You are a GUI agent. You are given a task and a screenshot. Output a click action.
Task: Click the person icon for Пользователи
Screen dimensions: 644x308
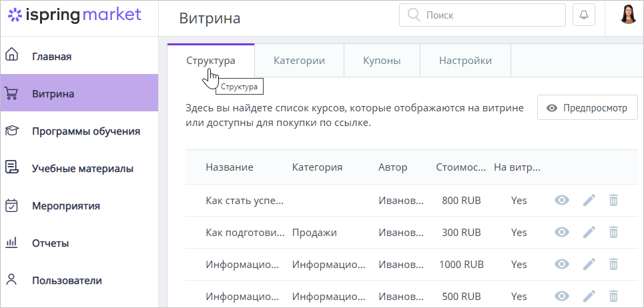click(11, 280)
